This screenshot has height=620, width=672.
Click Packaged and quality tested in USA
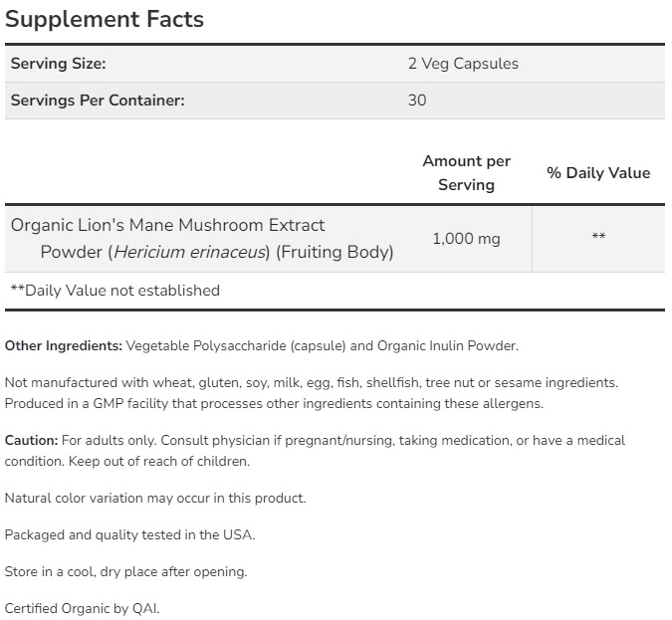click(x=130, y=534)
